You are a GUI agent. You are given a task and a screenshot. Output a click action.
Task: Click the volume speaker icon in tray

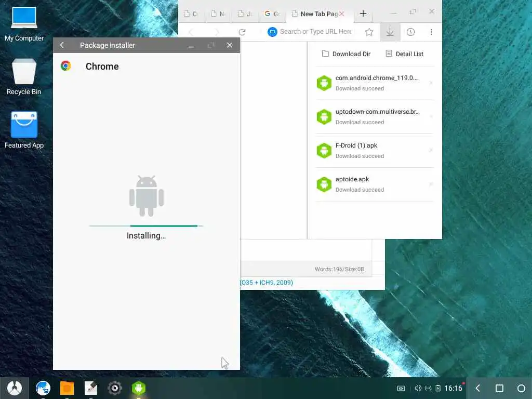click(418, 388)
